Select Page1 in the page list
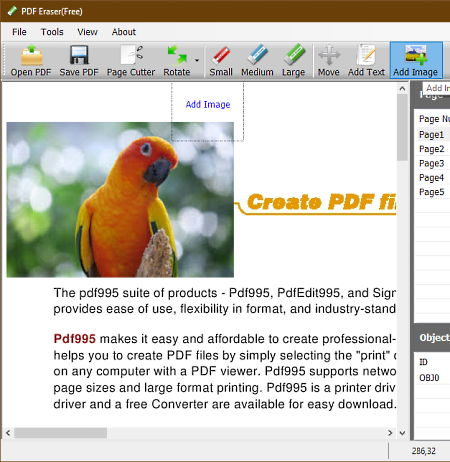This screenshot has width=450, height=462. pyautogui.click(x=432, y=135)
